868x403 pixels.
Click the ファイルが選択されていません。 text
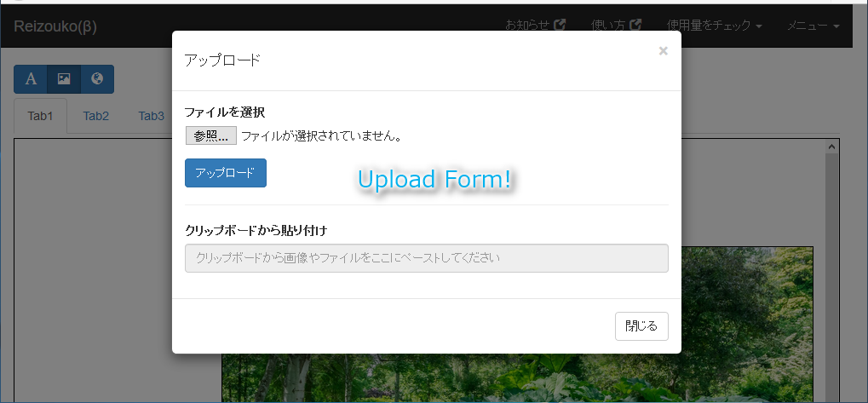pos(322,135)
